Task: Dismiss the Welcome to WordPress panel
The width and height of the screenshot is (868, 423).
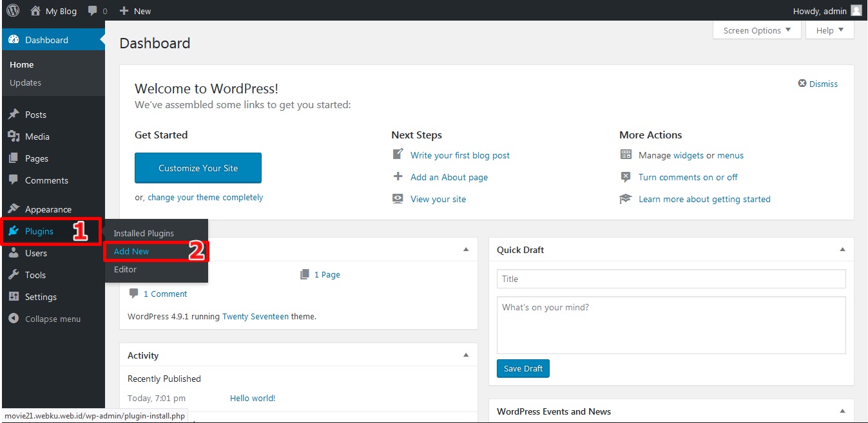Action: 818,84
